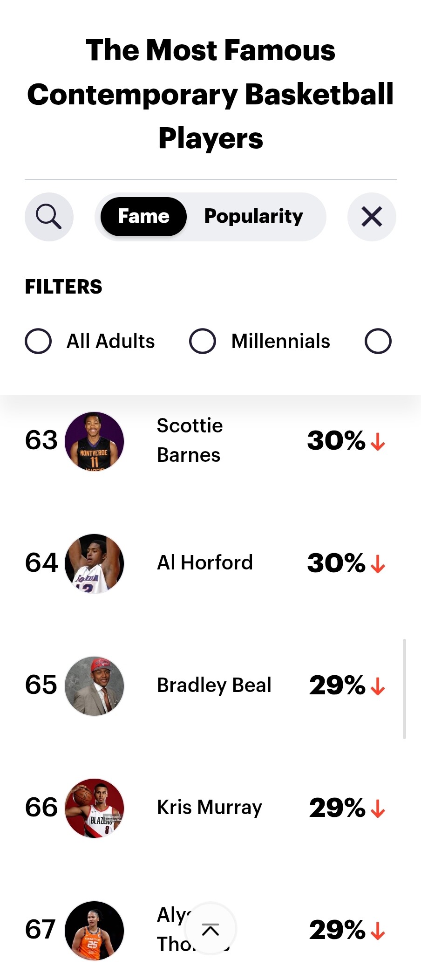Open Bradley Beal profile name link
Screen dimensions: 421x980
(x=214, y=685)
